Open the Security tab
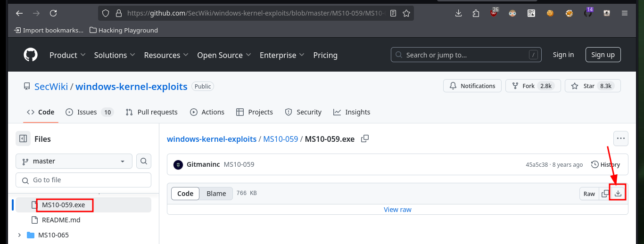The width and height of the screenshot is (644, 244). (303, 112)
